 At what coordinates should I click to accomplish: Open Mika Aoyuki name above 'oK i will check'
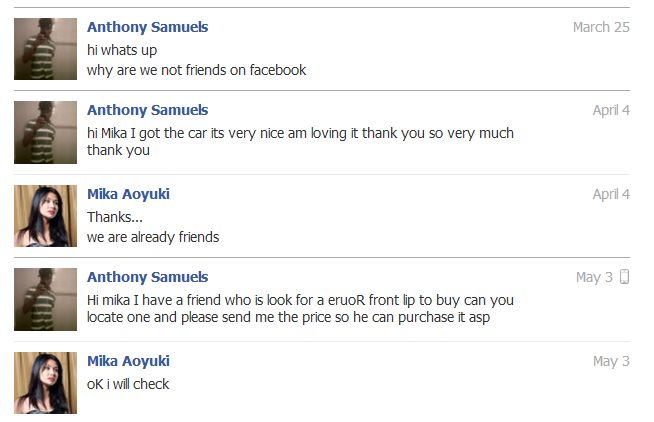128,361
